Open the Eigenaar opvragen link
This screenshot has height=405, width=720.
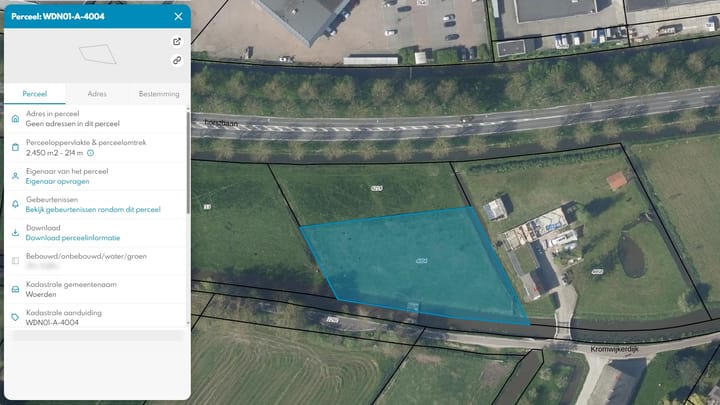[x=55, y=182]
